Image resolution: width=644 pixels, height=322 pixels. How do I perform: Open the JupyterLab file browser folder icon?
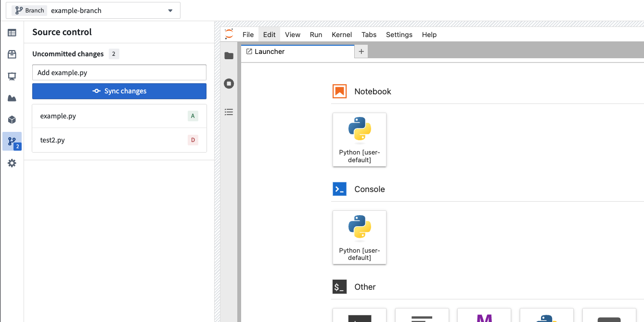click(x=229, y=56)
